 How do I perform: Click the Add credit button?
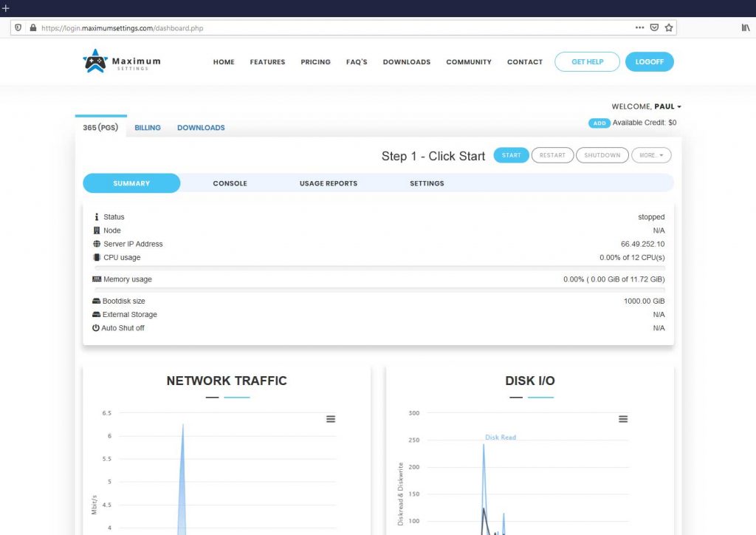(599, 123)
